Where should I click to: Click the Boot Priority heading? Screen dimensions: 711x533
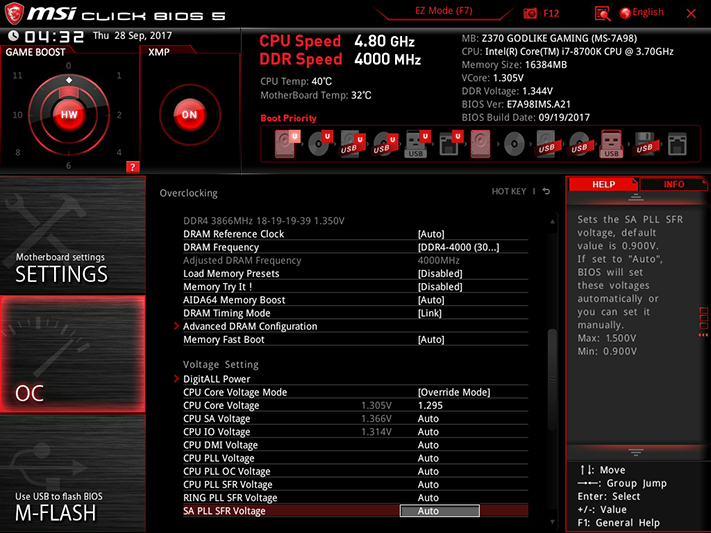[288, 118]
